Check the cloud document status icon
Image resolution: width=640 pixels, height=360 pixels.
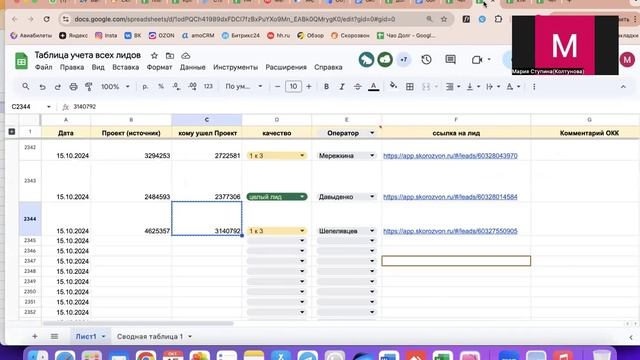click(186, 56)
